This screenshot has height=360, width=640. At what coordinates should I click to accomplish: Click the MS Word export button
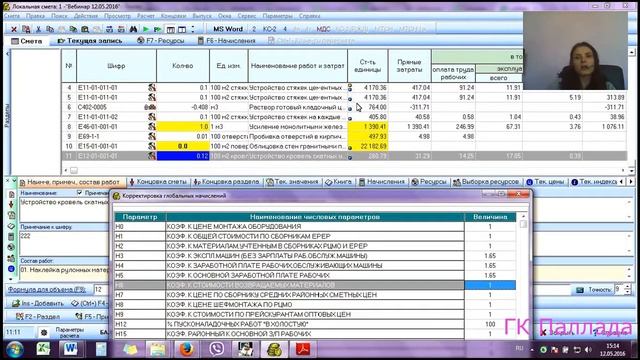pyautogui.click(x=228, y=29)
